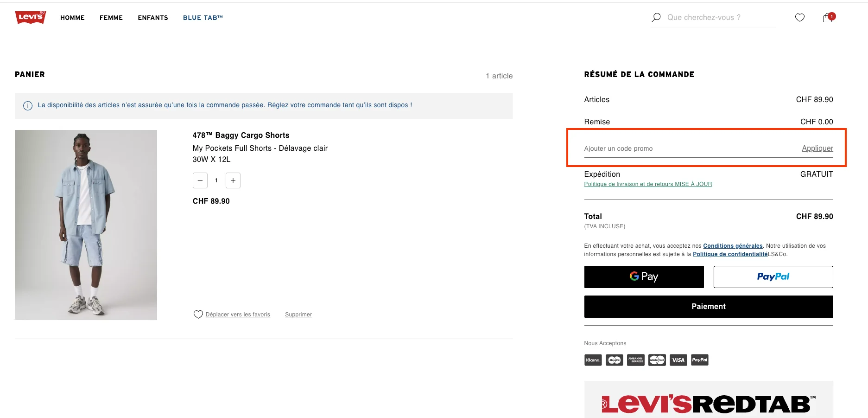This screenshot has width=868, height=418.
Task: Click Déplacer vers les favoris link
Action: pos(238,315)
